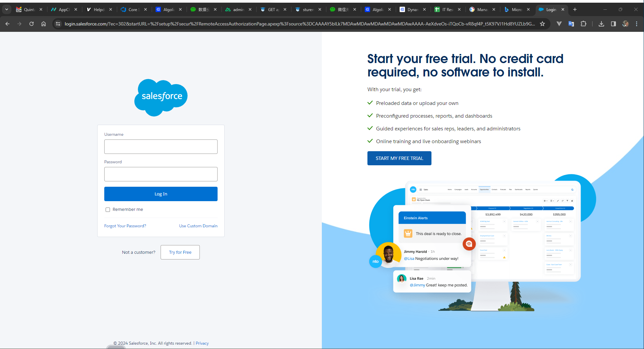The width and height of the screenshot is (644, 349).
Task: Click 'Preconfigured processes, reports, and dashboards' text
Action: pos(434,116)
